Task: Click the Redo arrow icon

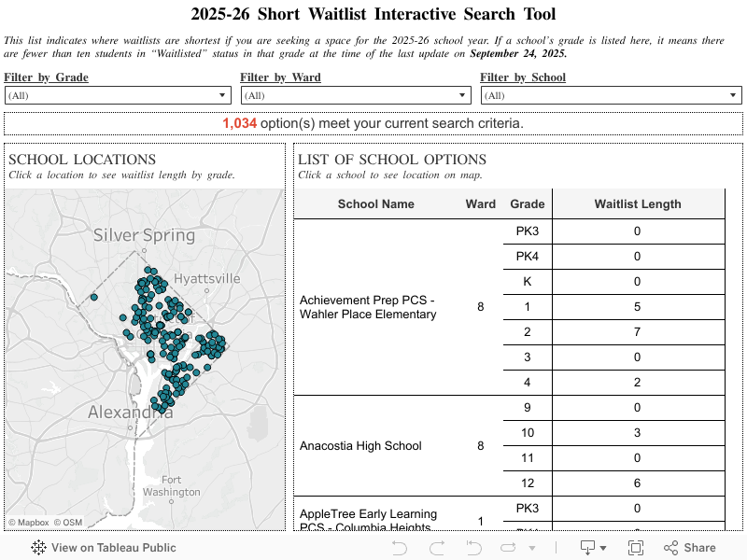Action: pyautogui.click(x=436, y=548)
